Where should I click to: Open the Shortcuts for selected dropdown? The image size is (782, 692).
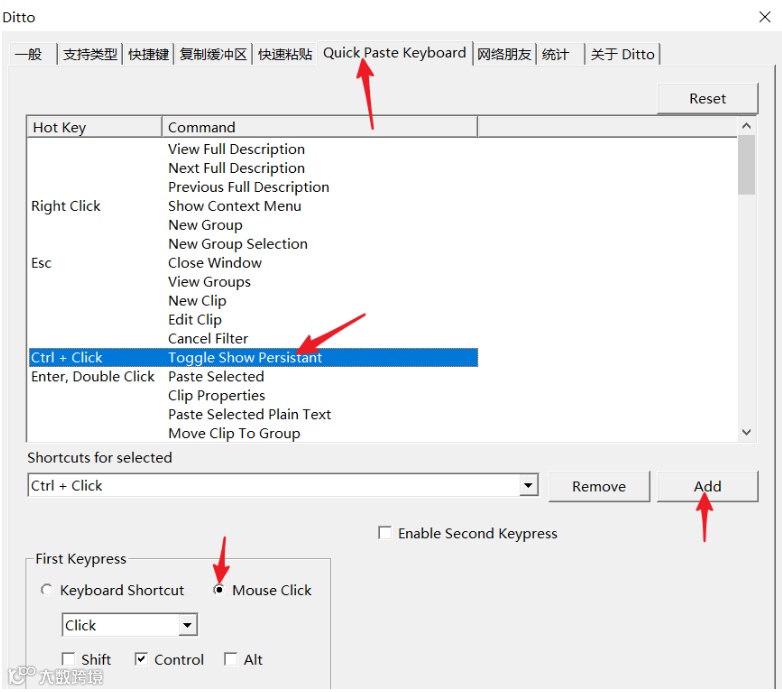(528, 485)
